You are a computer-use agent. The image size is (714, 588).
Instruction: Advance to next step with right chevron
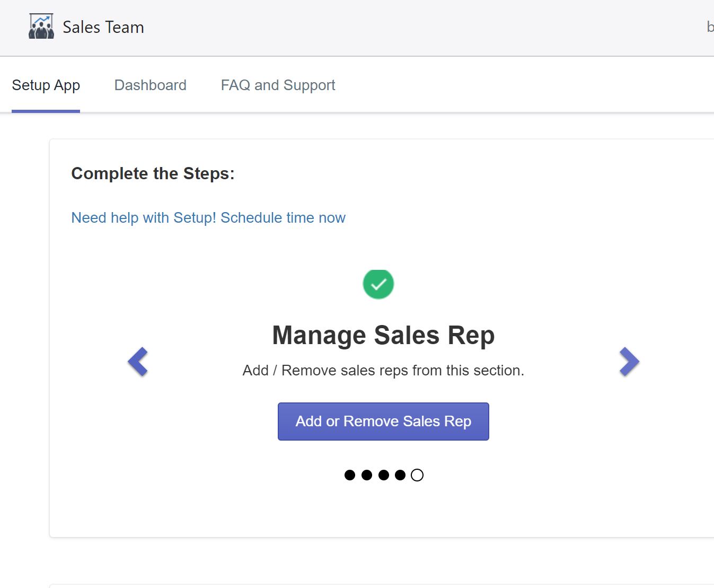click(x=629, y=362)
